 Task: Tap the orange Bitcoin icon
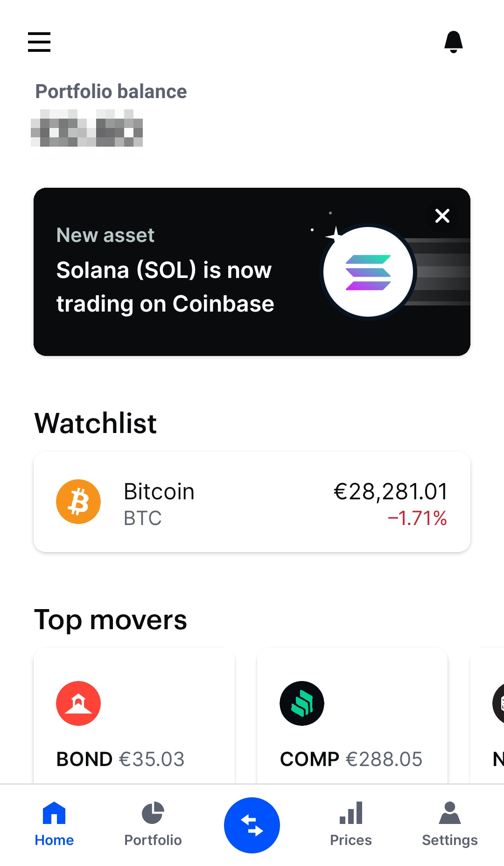click(x=78, y=502)
